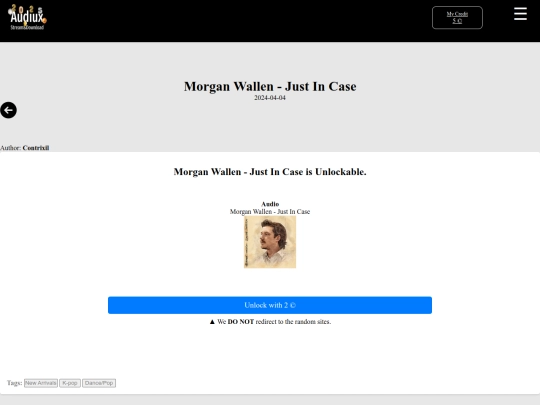This screenshot has width=540, height=405.
Task: Click the bold Audio label
Action: 270,204
